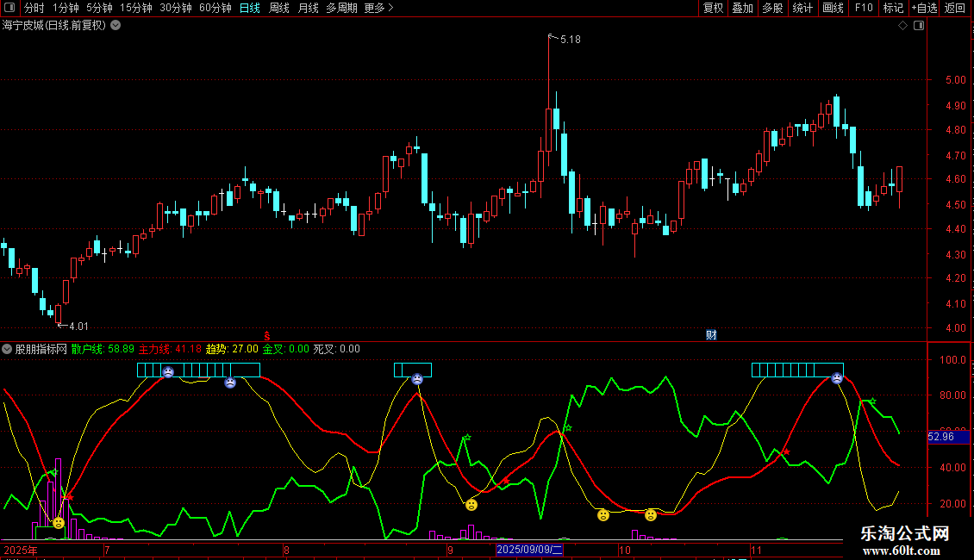974x560 pixels.
Task: Switch to 月线 monthly chart
Action: pos(308,8)
